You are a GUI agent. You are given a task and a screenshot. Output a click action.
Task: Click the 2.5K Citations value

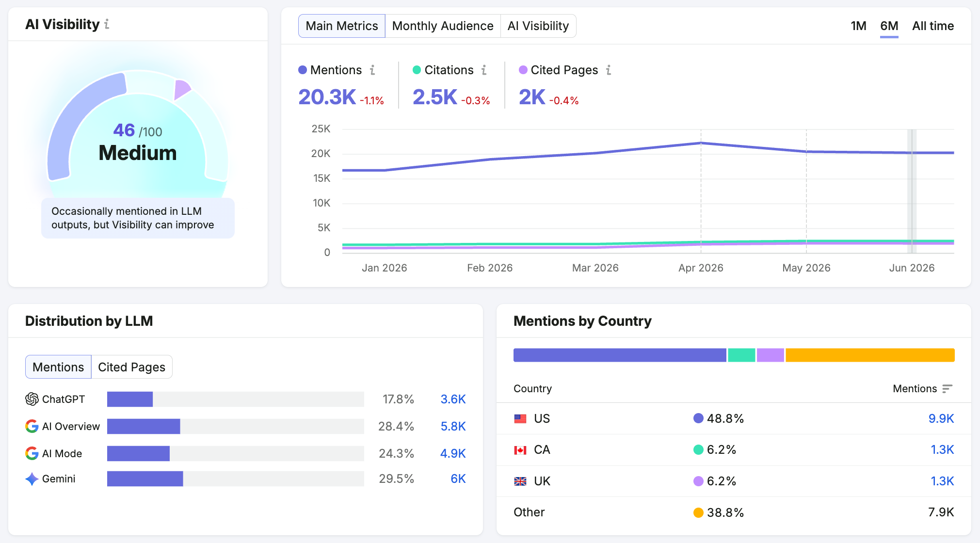pyautogui.click(x=434, y=97)
